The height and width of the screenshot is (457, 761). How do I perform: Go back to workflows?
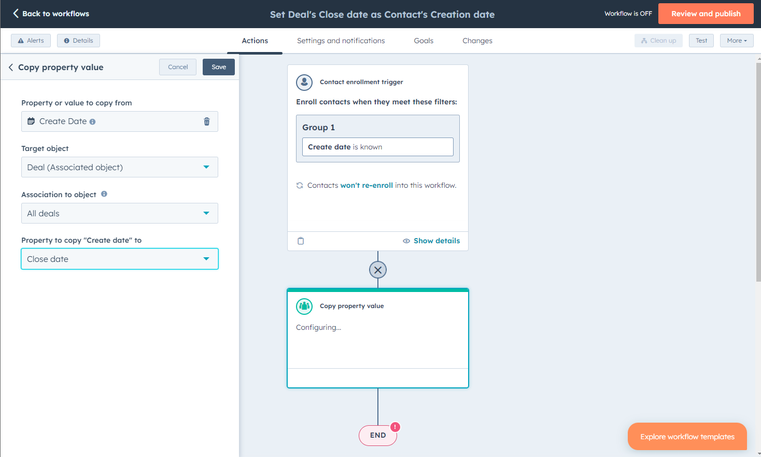51,14
